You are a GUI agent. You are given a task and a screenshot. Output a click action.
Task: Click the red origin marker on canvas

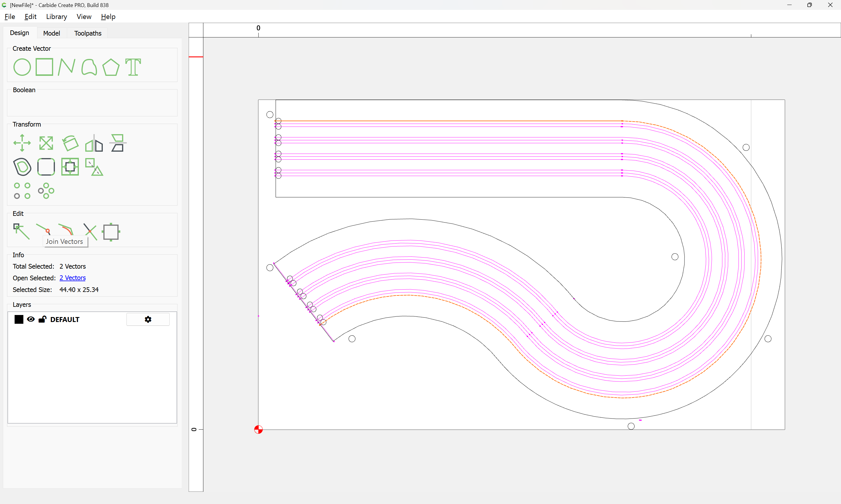[x=258, y=430]
